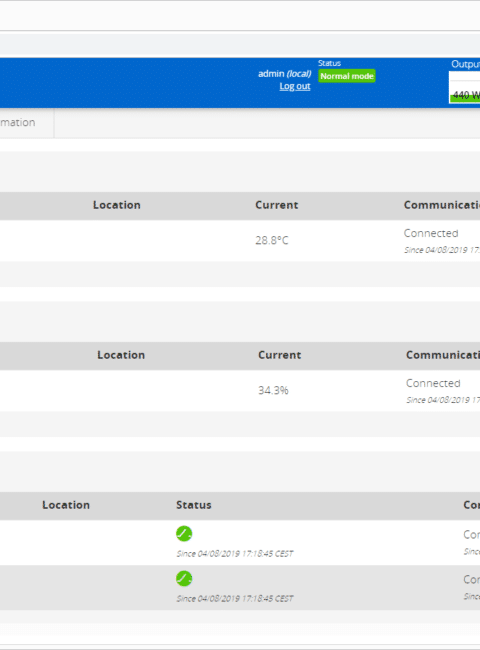
Task: Click the second green contact status icon
Action: (x=184, y=579)
